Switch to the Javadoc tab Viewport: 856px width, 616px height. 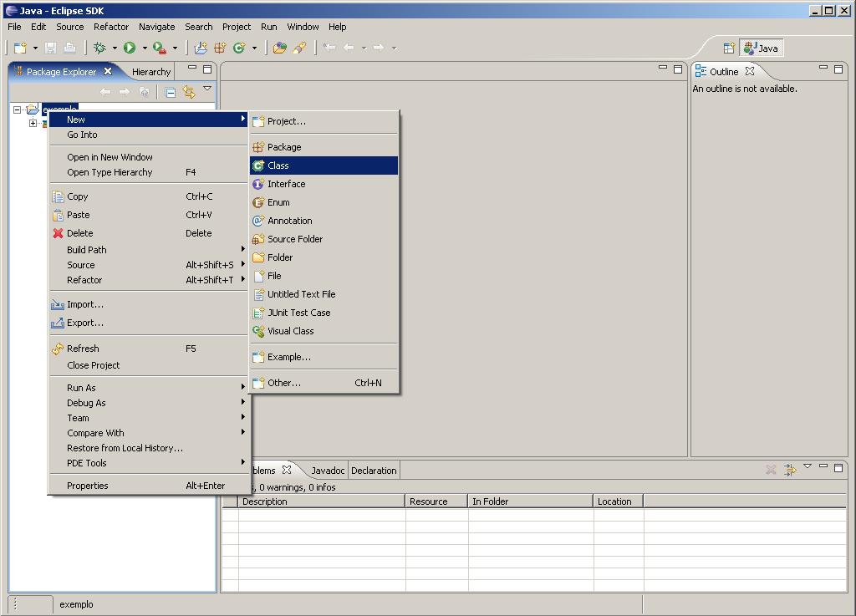328,471
